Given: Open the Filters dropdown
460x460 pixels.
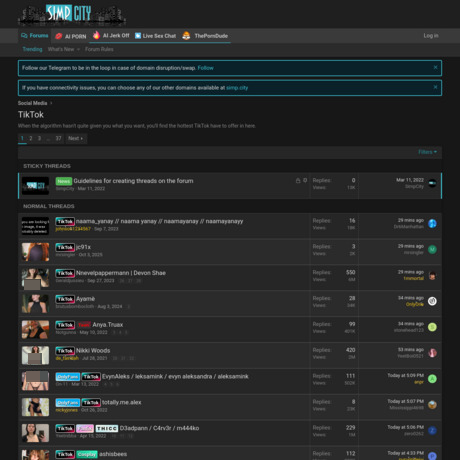Looking at the screenshot, I should point(428,152).
